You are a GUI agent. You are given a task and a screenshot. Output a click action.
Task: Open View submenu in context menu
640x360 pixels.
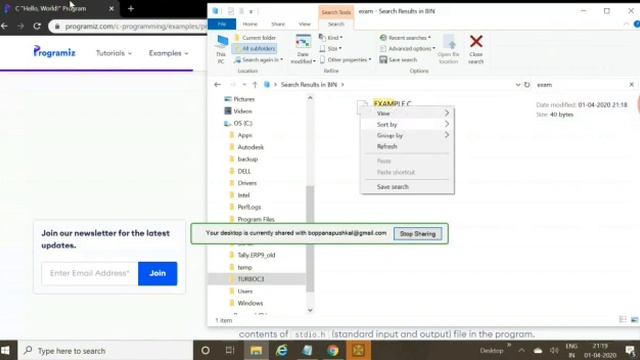click(x=407, y=113)
